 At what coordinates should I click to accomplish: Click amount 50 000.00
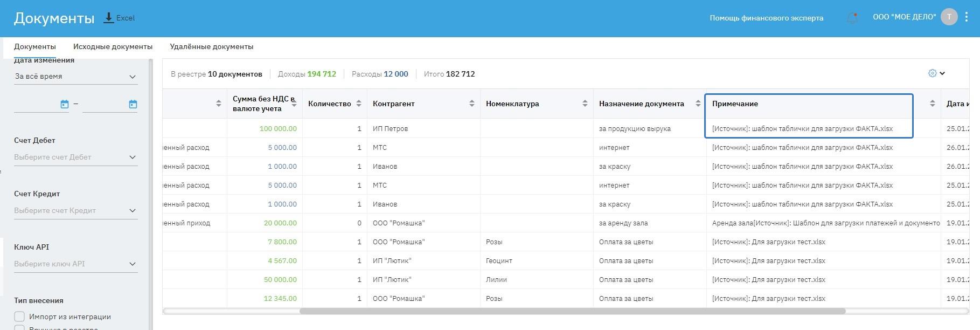(x=280, y=279)
